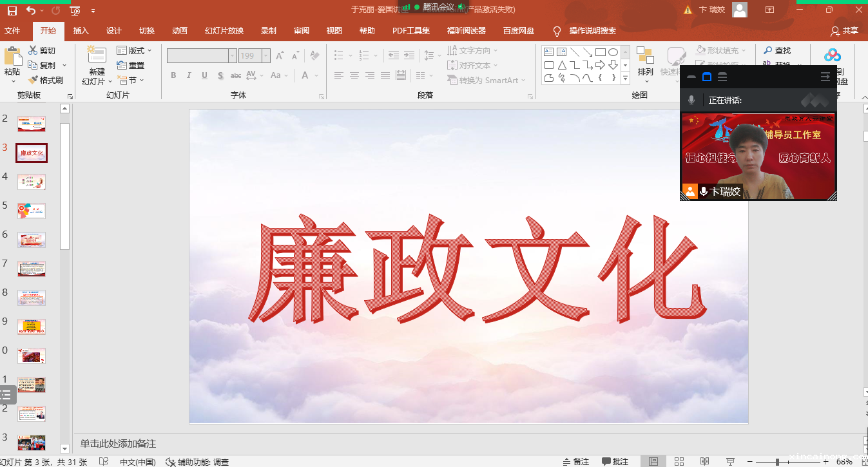868x467 pixels.
Task: Pick the right arrow shape in the gallery
Action: tap(600, 65)
